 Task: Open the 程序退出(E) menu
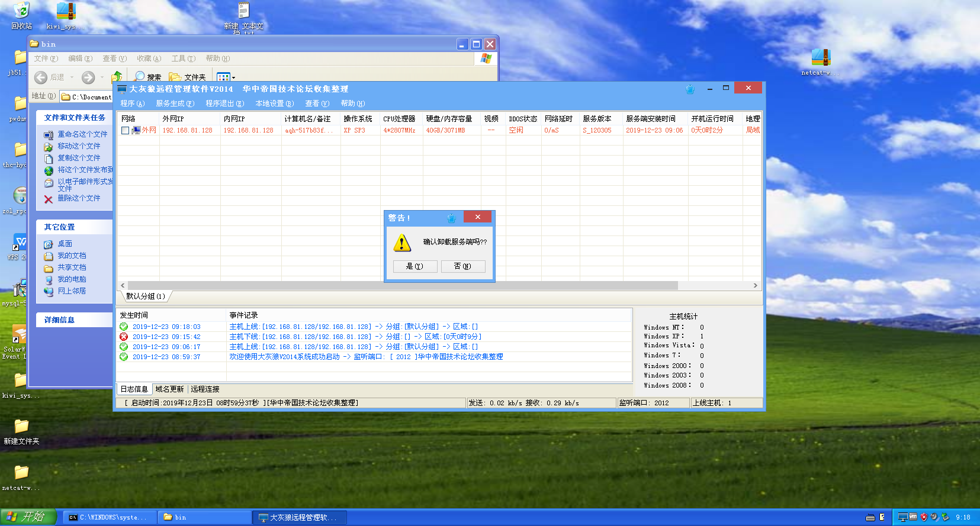[x=225, y=104]
